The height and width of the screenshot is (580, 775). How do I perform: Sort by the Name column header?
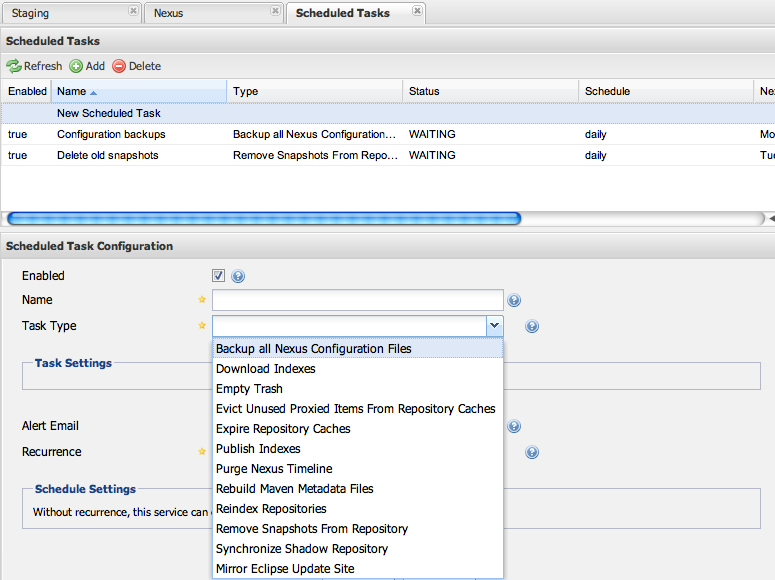point(139,91)
